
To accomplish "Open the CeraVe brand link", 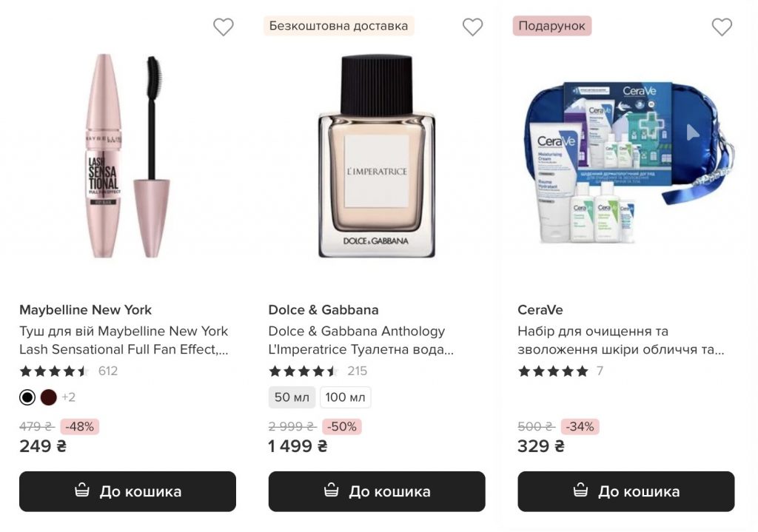I will (540, 310).
